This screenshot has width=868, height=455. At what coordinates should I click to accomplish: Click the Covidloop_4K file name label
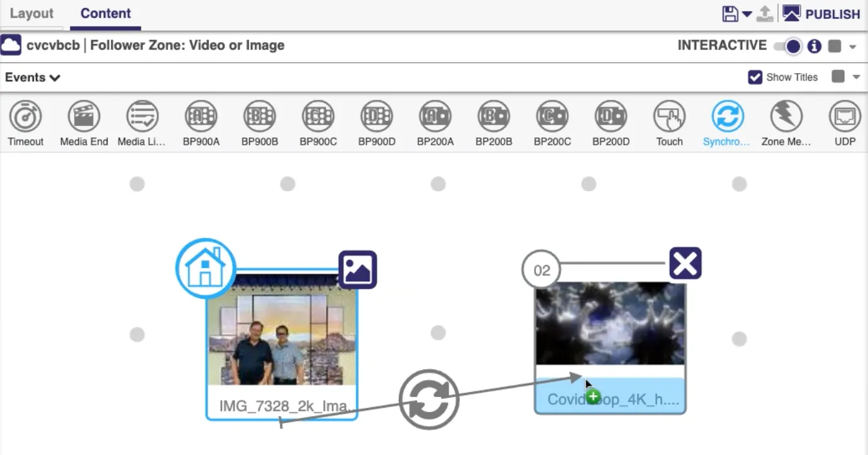pyautogui.click(x=613, y=400)
